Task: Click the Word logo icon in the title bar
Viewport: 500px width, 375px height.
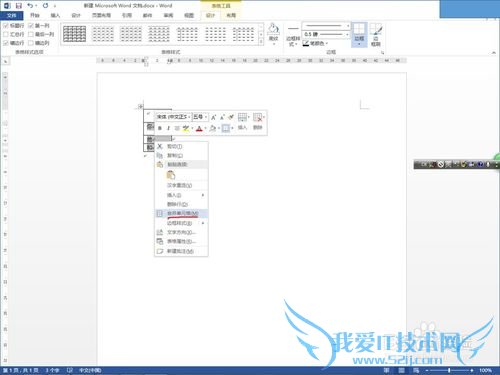Action: coord(7,6)
